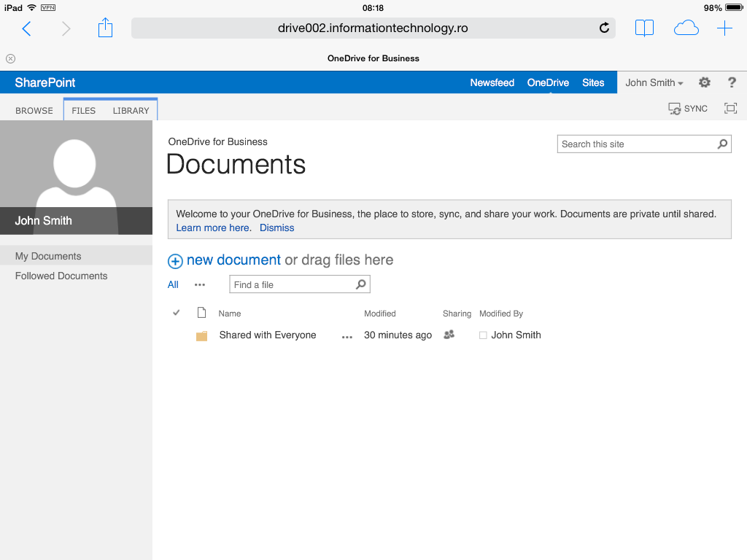
Task: Open John Smith in Modified By column
Action: 516,335
